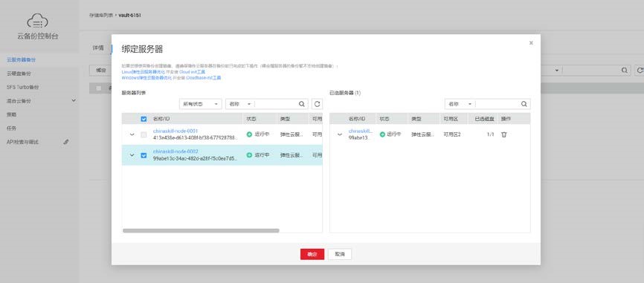Check the chinaskill-node-0001 row checkbox
Image resolution: width=644 pixels, height=283 pixels.
[x=144, y=134]
